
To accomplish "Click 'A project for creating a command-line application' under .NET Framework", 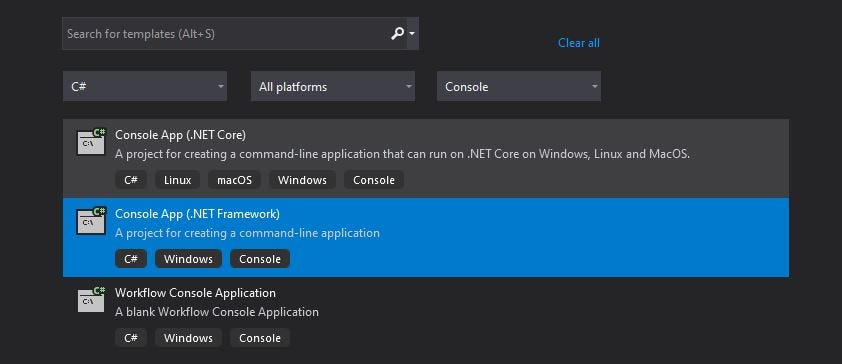I will 247,233.
